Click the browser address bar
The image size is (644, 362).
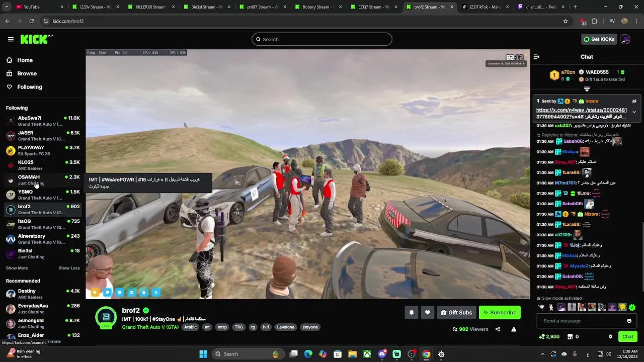pos(302,21)
